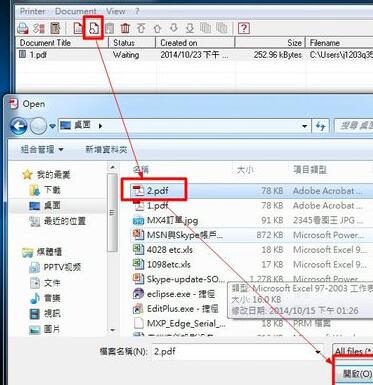This screenshot has width=373, height=385.
Task: Open the Printer menu
Action: coord(33,11)
